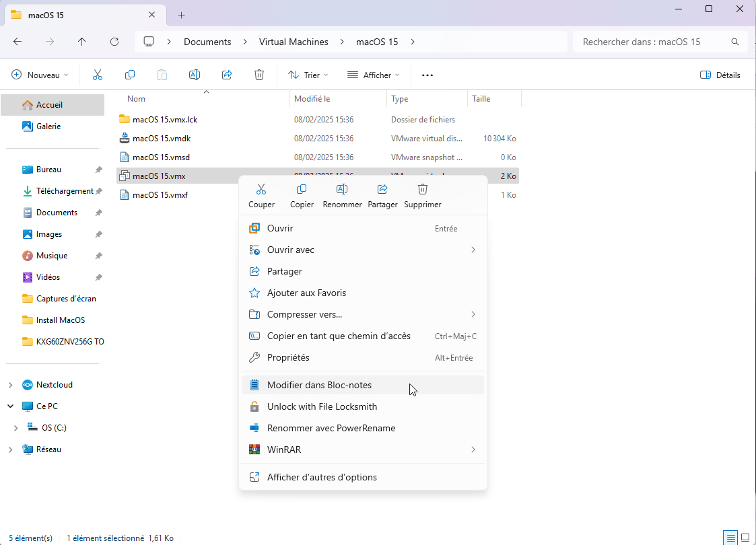Click the Rename icon in the toolbar

[x=195, y=75]
